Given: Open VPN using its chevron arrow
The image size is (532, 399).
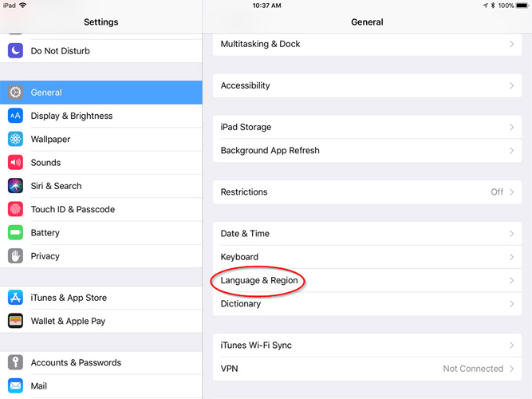Looking at the screenshot, I should pos(511,369).
